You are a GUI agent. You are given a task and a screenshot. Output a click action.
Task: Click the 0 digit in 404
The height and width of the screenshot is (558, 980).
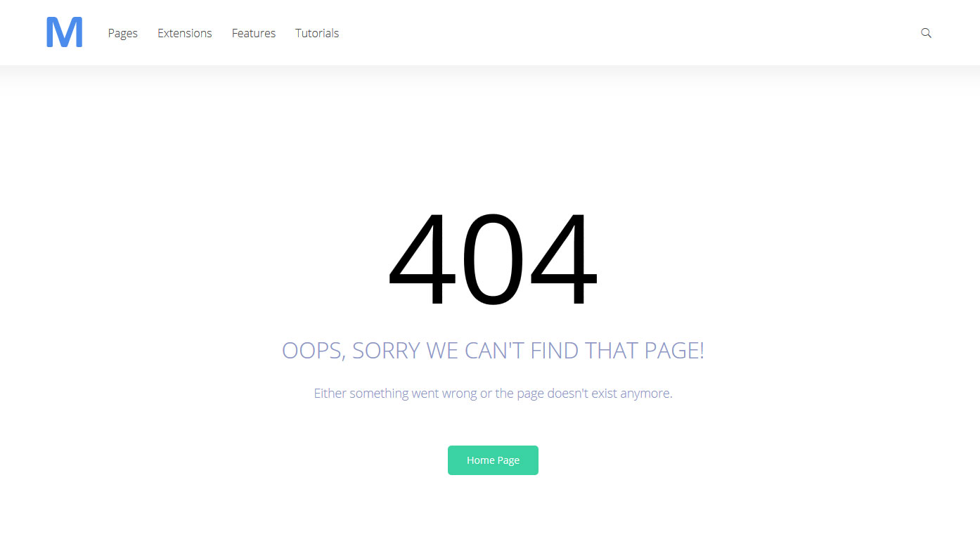pyautogui.click(x=493, y=259)
